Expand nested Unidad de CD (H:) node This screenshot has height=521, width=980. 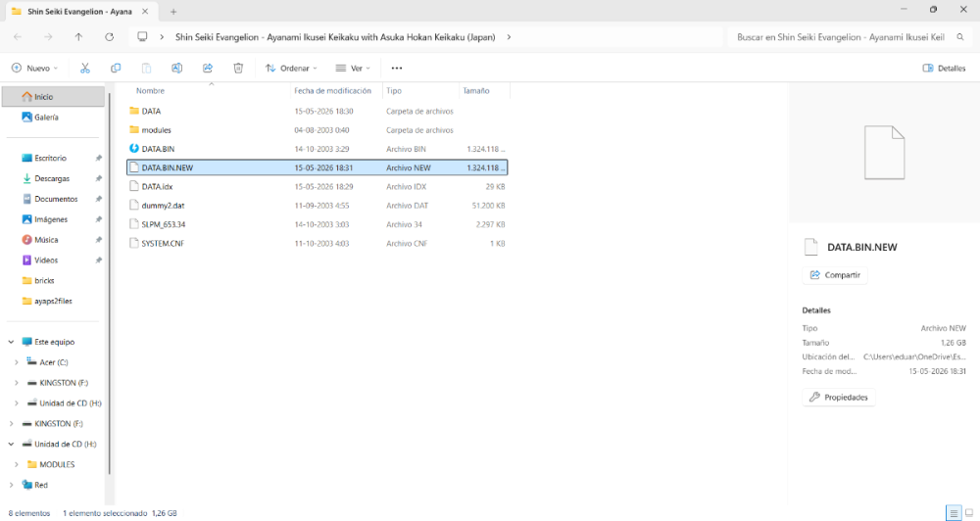pos(17,403)
